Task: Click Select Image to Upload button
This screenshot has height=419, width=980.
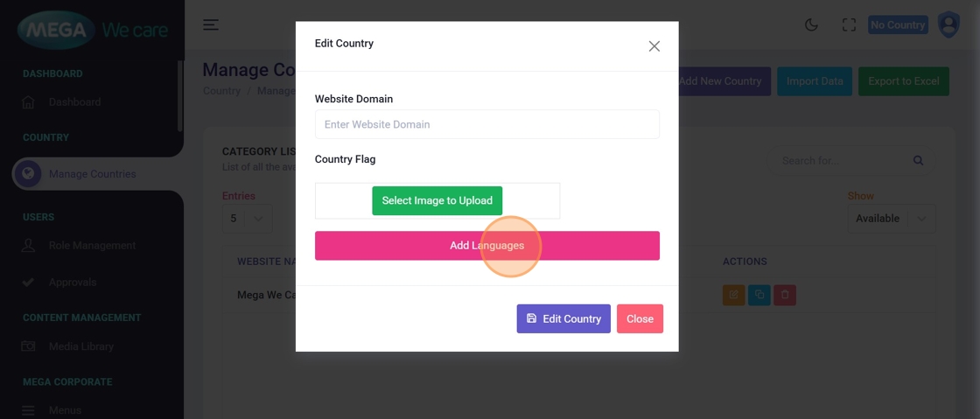Action: (437, 200)
